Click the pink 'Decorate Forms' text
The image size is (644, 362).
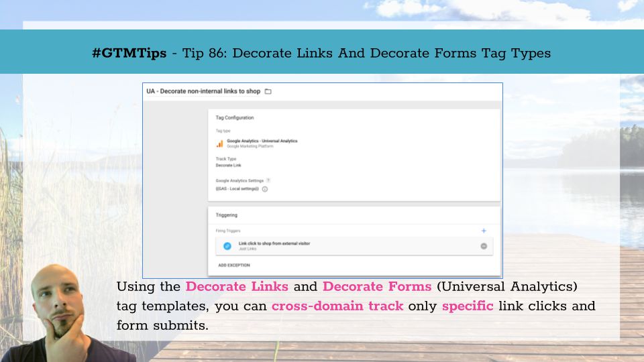[377, 286]
